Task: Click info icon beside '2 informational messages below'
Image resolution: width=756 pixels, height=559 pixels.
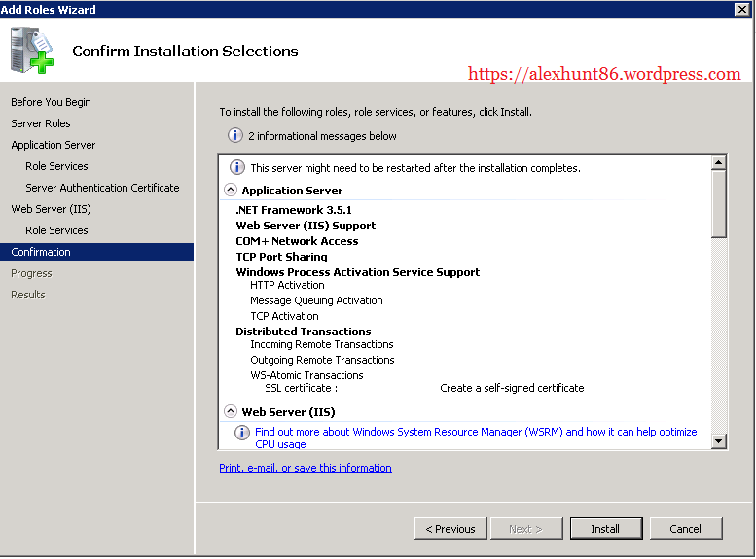Action: tap(234, 136)
